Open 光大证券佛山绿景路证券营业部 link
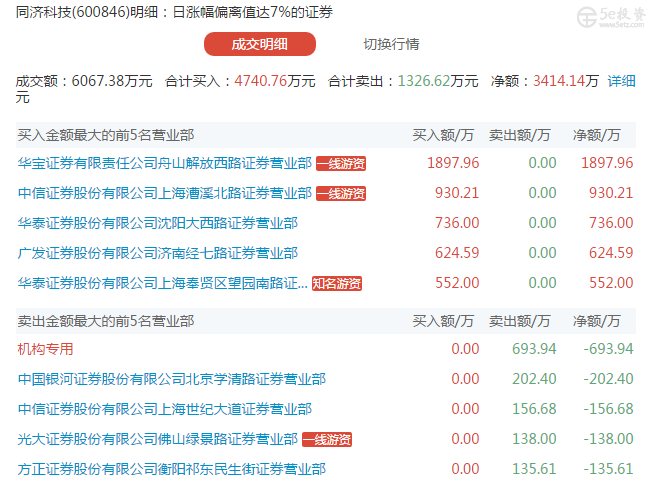 point(158,439)
